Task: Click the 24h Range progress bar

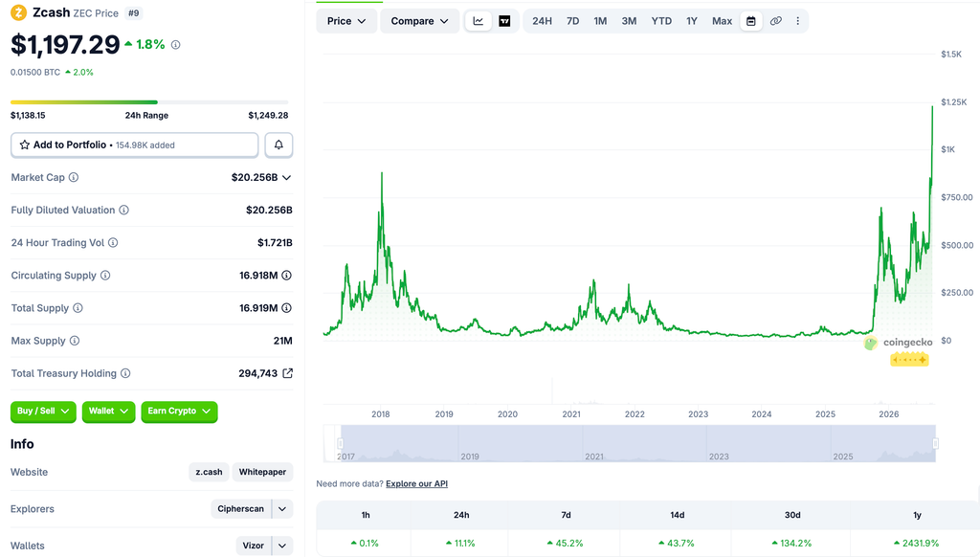Action: click(149, 101)
